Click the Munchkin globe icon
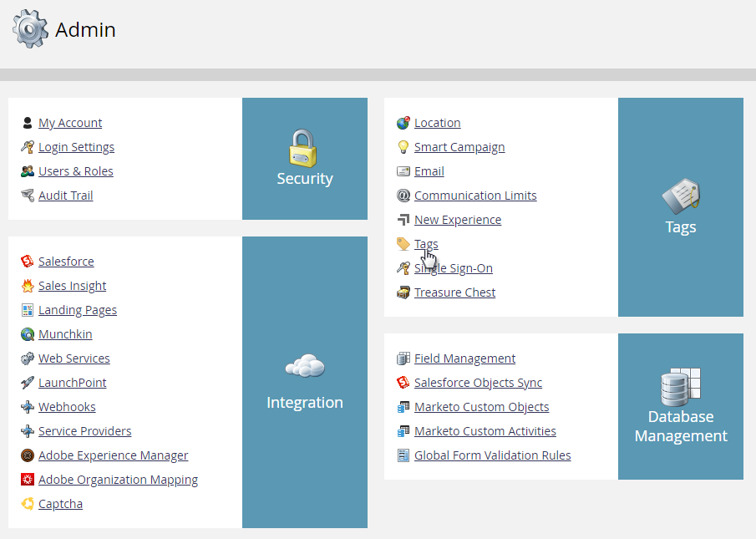 28,334
